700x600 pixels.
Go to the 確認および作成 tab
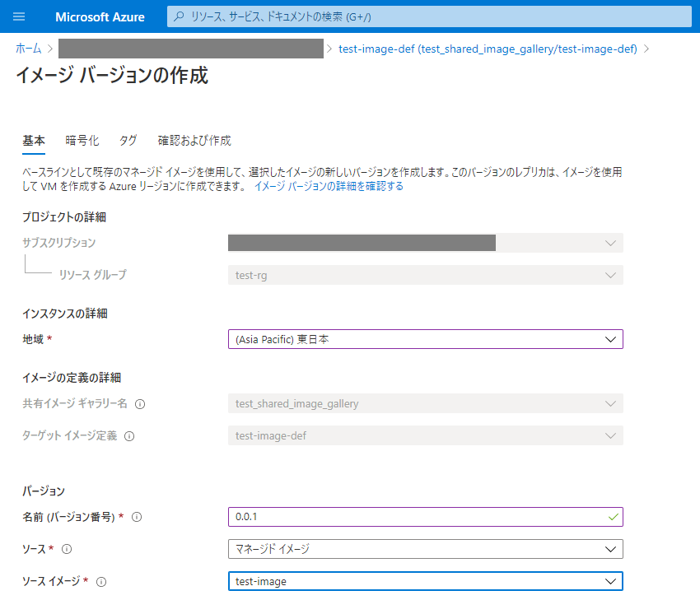point(194,141)
